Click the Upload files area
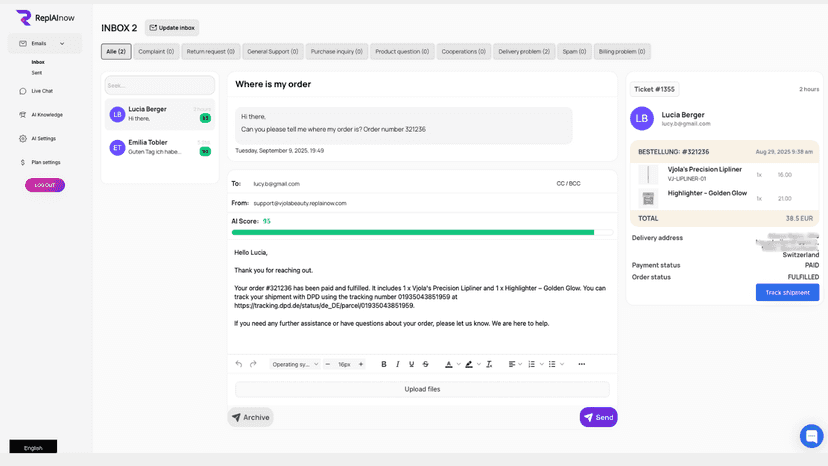This screenshot has height=466, width=828. [x=422, y=389]
